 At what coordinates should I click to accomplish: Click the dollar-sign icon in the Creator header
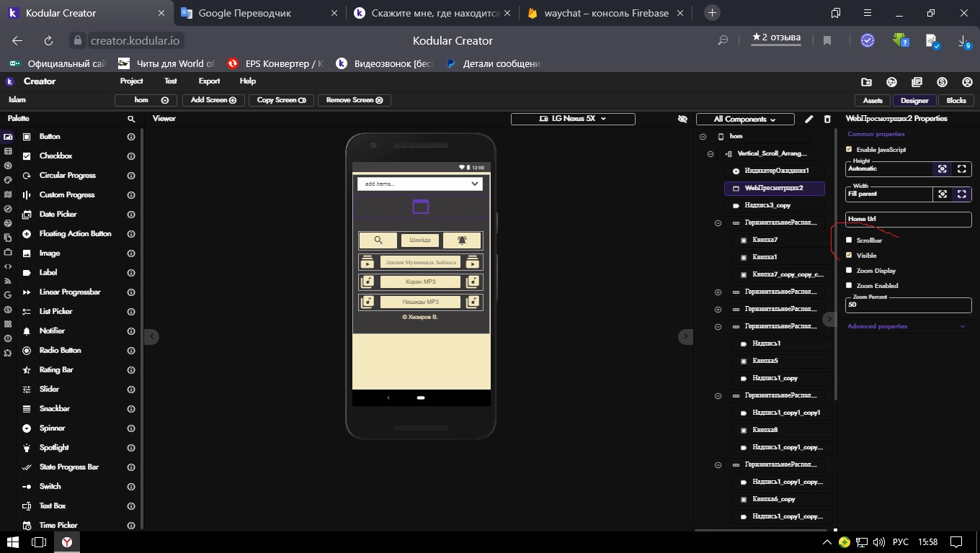[942, 82]
